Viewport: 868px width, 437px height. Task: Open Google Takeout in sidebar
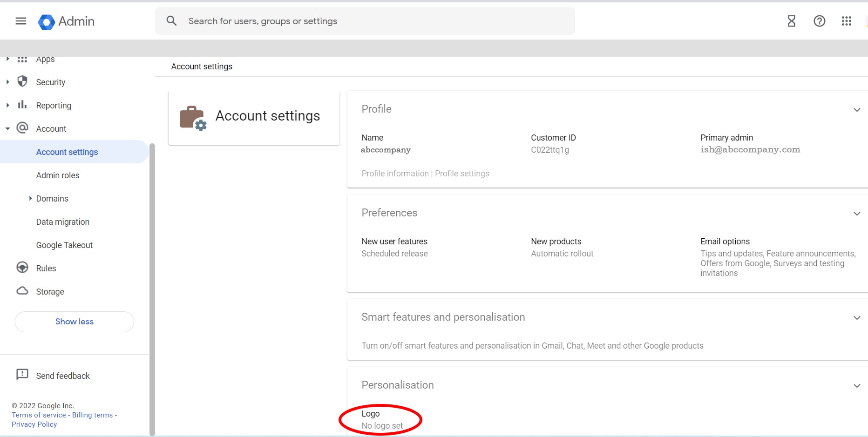pyautogui.click(x=64, y=245)
